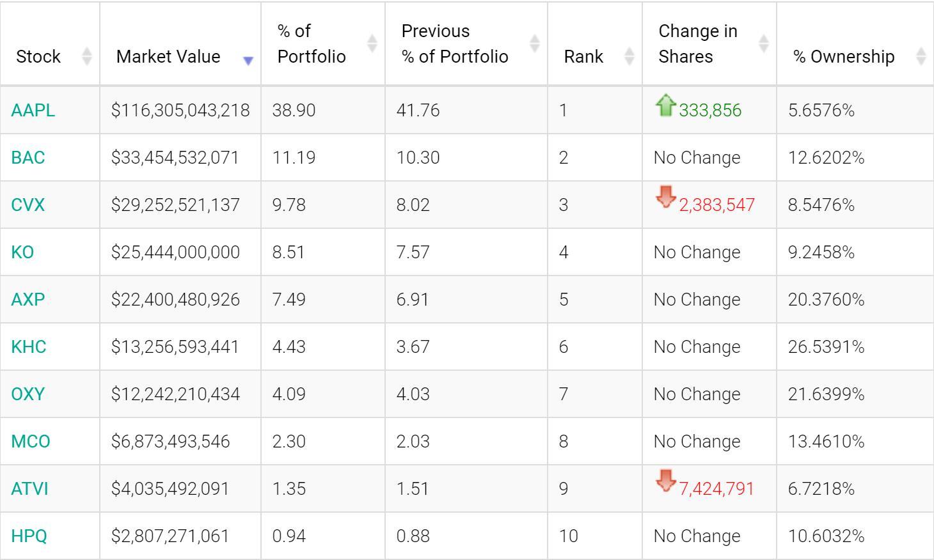Open the BAC stock link
This screenshot has width=934, height=560.
[28, 157]
